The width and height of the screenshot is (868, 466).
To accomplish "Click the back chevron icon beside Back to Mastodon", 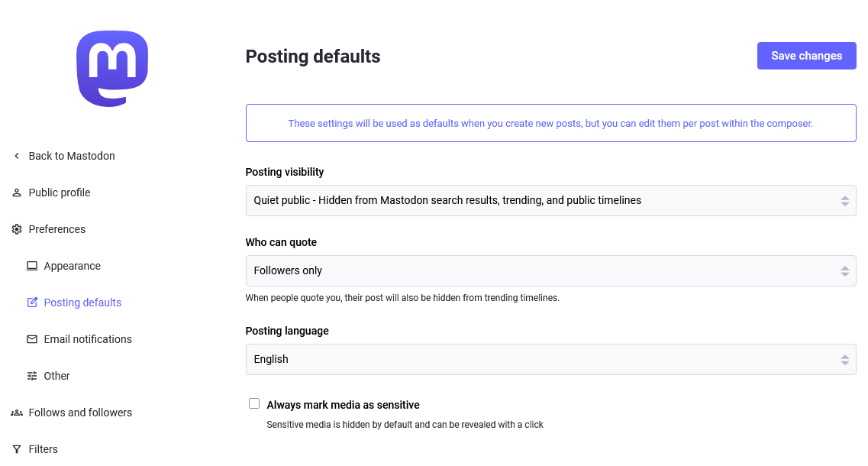I will (x=17, y=156).
